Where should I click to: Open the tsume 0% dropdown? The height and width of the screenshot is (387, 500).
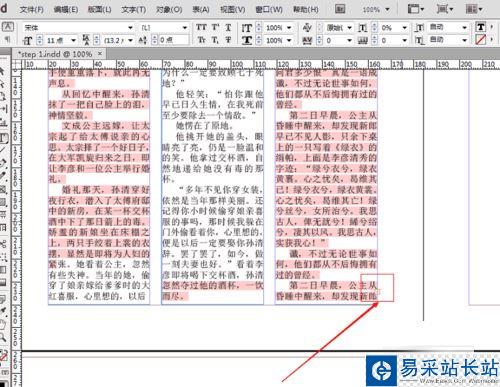405,28
